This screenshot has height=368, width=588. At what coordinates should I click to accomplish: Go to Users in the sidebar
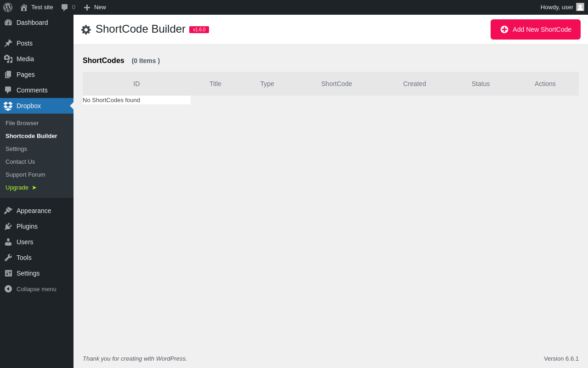coord(37,242)
